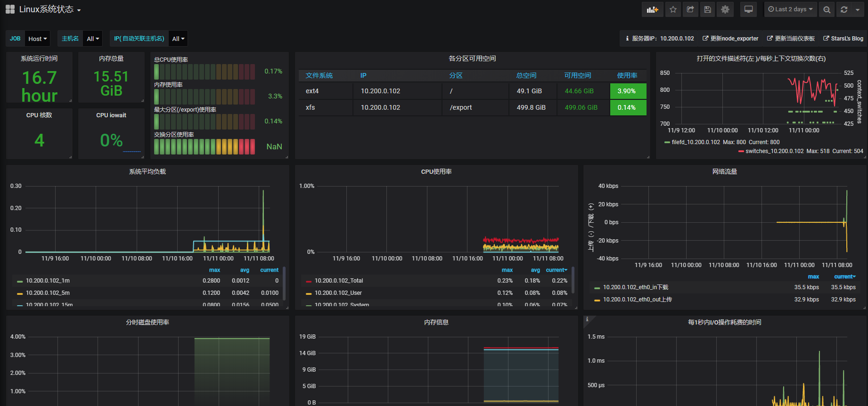The height and width of the screenshot is (406, 868).
Task: Click the 3.90% usage cell
Action: tap(628, 91)
